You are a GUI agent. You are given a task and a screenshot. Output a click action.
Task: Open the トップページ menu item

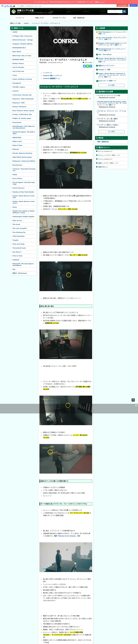point(20,18)
